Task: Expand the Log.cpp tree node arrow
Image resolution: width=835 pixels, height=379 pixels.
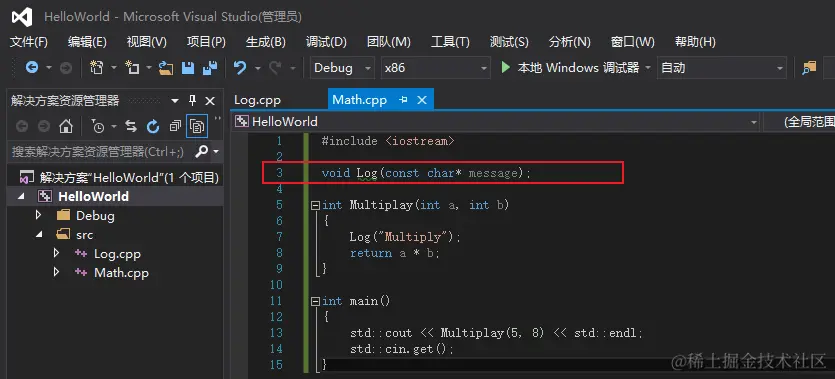Action: (56, 253)
